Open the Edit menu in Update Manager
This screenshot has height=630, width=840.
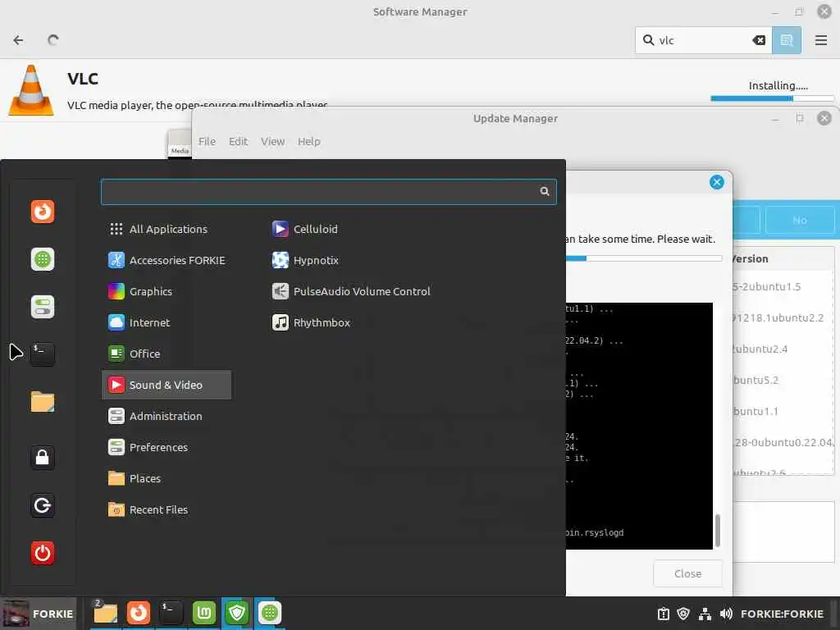[x=238, y=141]
